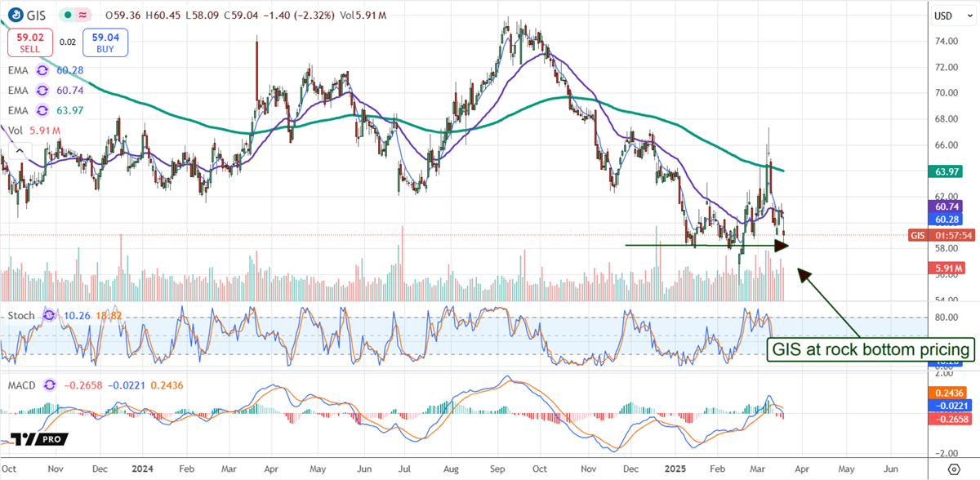
Task: Click the 80.00 Stoch scale label
Action: point(946,318)
